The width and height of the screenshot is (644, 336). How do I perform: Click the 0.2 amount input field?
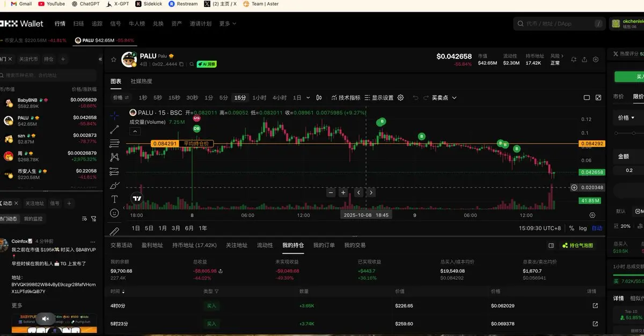(x=629, y=170)
